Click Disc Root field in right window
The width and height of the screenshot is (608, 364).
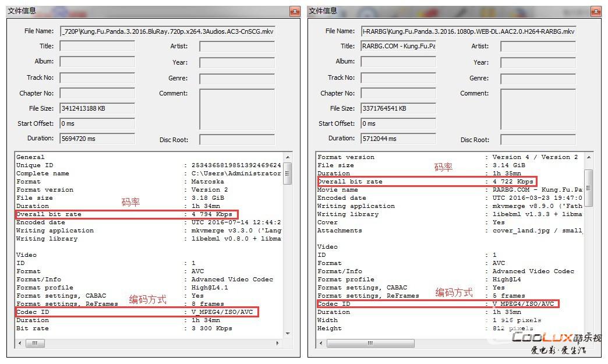tap(538, 140)
